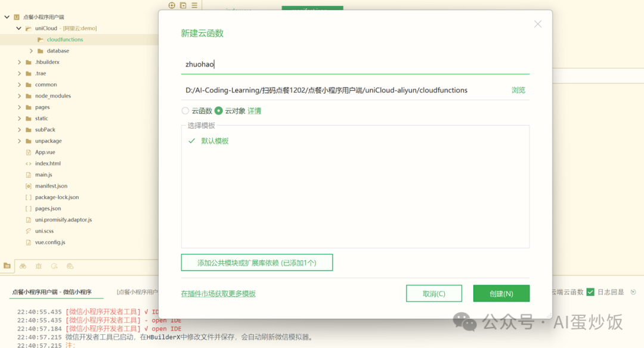Click the document icon on the top toolbar

(183, 5)
